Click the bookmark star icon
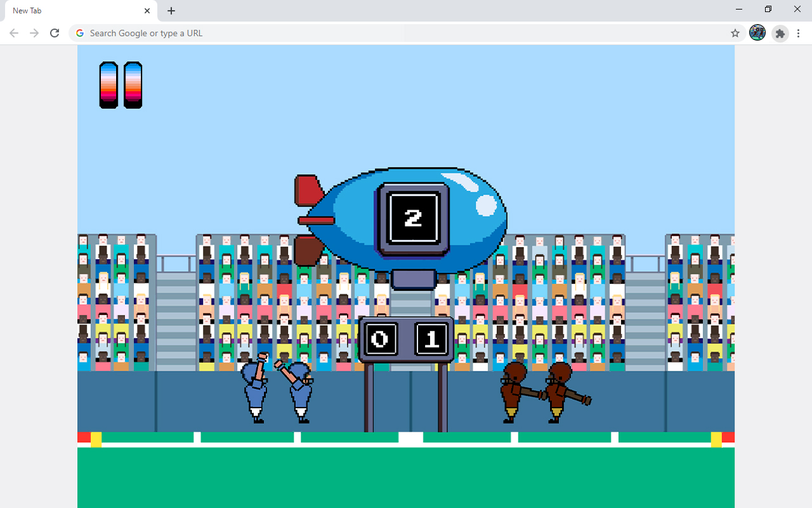The width and height of the screenshot is (812, 508). click(735, 33)
